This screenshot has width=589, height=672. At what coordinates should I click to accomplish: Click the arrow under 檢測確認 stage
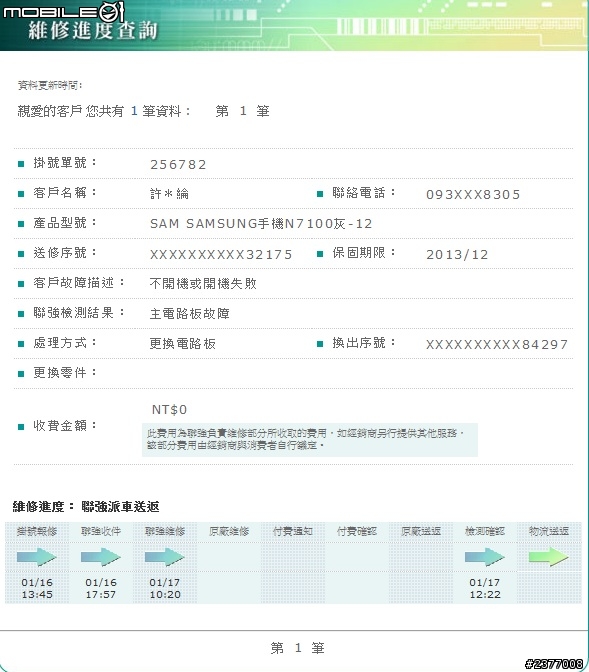pyautogui.click(x=485, y=557)
